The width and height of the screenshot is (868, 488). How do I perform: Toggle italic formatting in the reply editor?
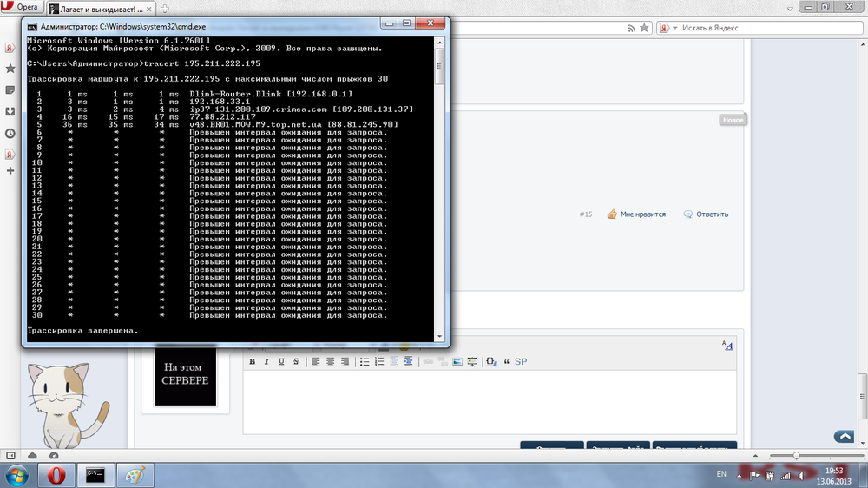[x=267, y=361]
